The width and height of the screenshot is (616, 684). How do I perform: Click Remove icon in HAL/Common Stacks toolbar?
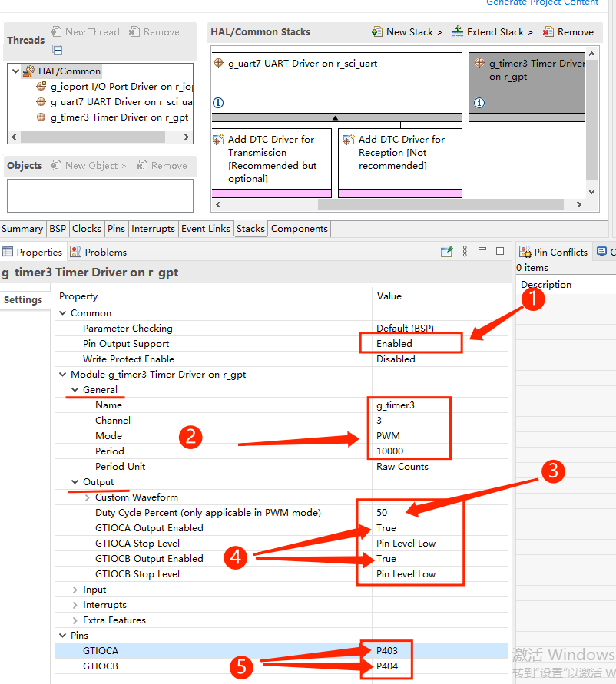tap(548, 32)
